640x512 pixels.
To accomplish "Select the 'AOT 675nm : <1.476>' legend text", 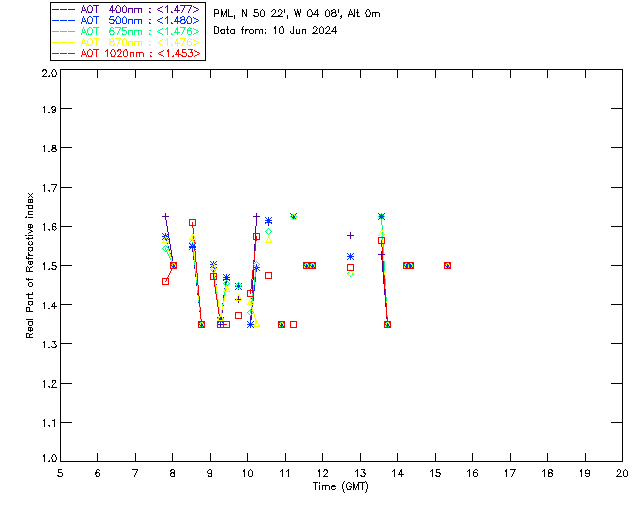I will pos(140,31).
